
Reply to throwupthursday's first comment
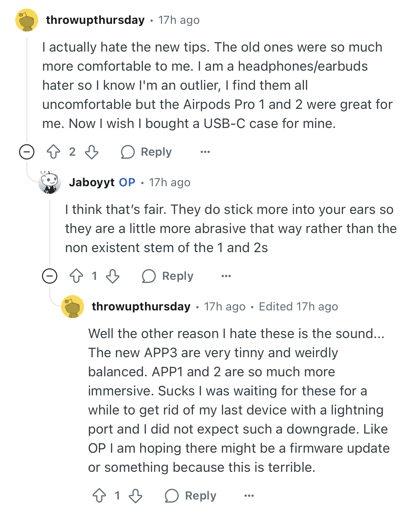point(147,152)
